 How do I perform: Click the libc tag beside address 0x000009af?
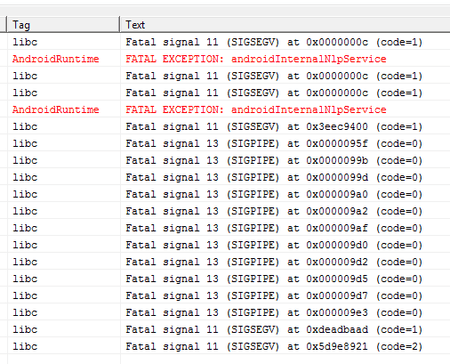(25, 228)
